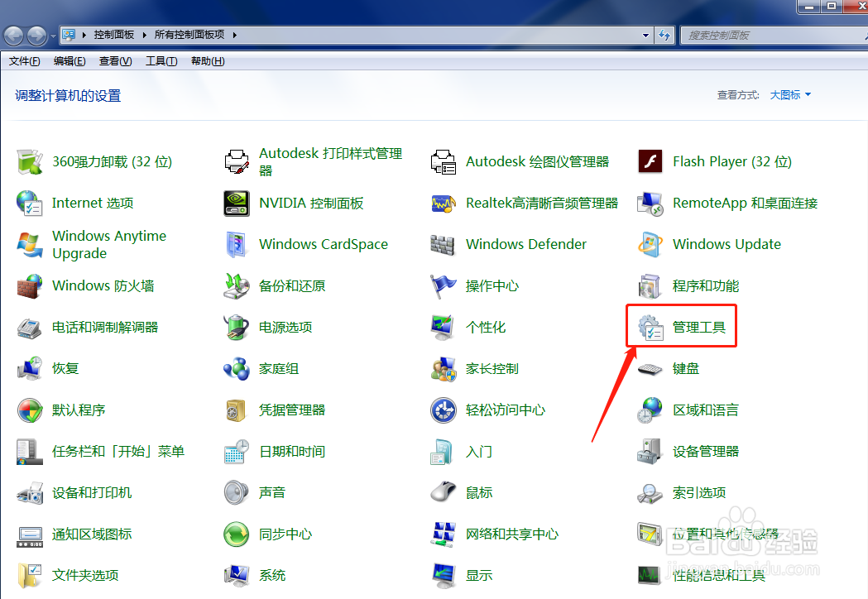
Task: Open the 文件夹选项 link
Action: coord(85,576)
